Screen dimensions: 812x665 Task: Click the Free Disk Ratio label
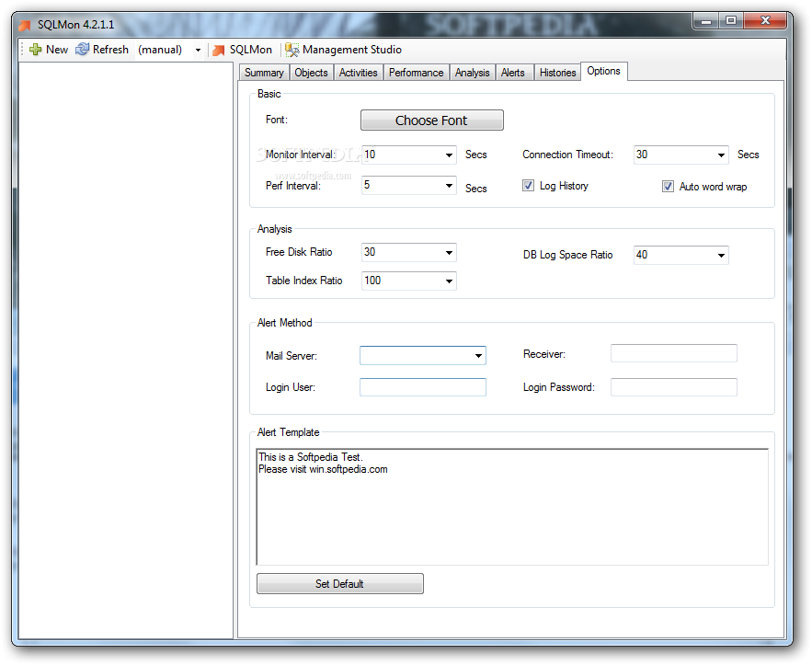click(299, 252)
